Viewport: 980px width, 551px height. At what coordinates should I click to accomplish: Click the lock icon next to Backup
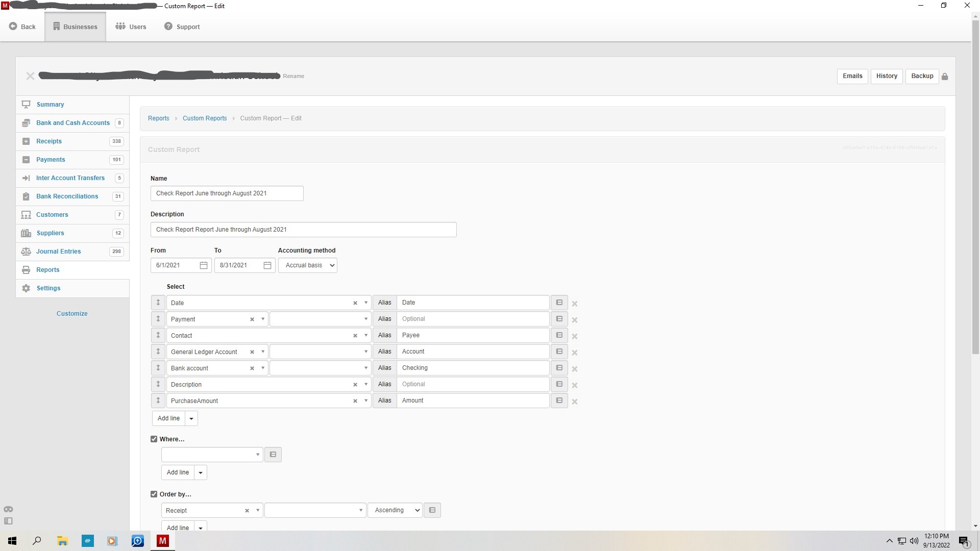(x=945, y=77)
